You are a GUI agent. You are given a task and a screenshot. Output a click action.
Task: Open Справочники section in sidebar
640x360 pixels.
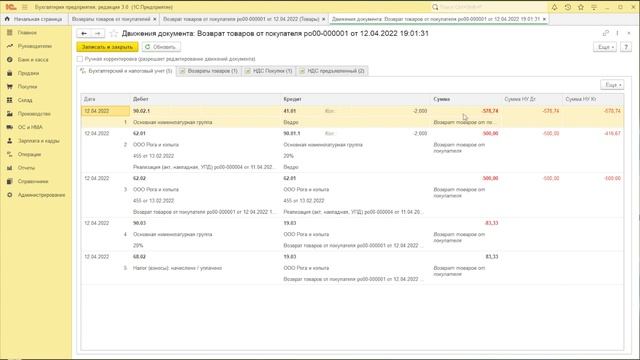[x=33, y=181]
